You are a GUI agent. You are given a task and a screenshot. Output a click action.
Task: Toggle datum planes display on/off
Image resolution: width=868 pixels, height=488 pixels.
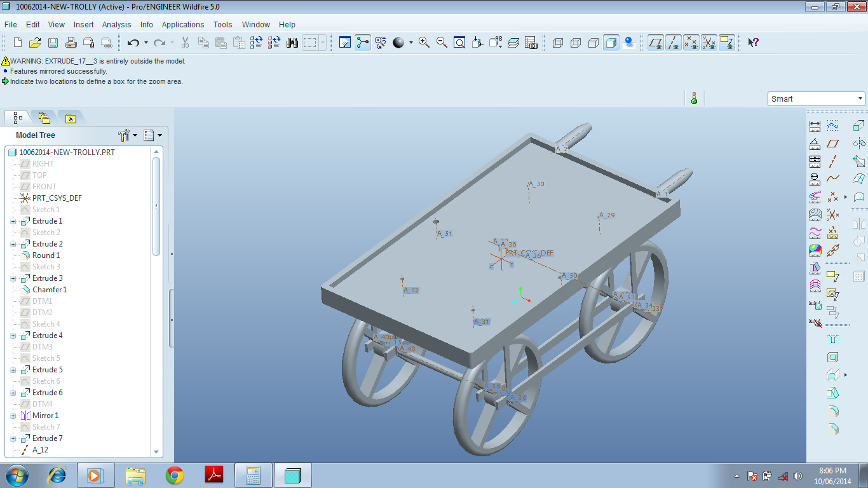(656, 43)
